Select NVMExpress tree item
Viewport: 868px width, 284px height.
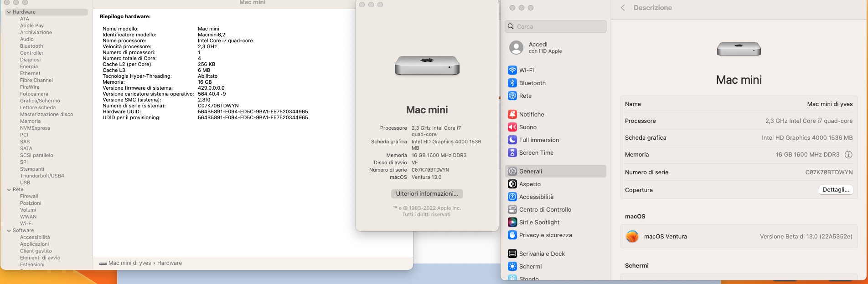pos(35,128)
